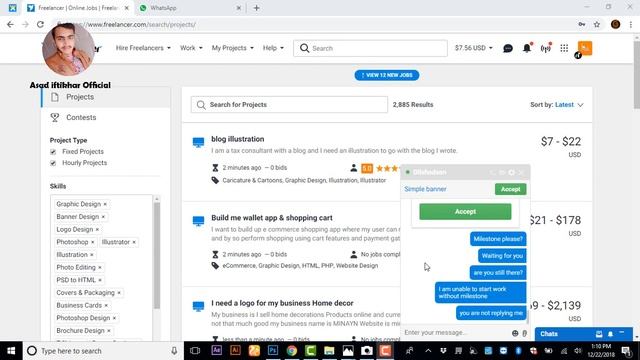Remove the Business Cards skill tag
The width and height of the screenshot is (640, 360).
[106, 305]
